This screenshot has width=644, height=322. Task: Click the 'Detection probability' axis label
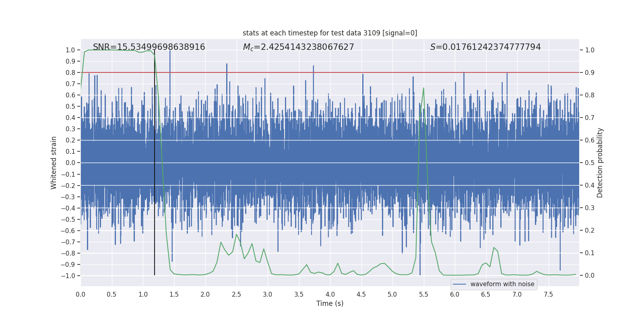point(600,163)
